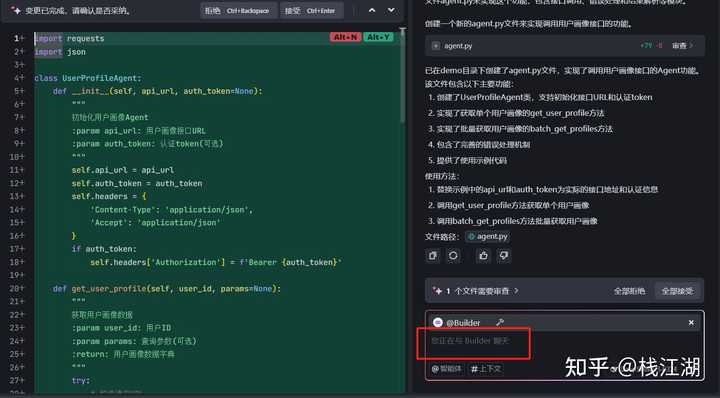Click the try: line at row 27
Image resolution: width=720 pixels, height=398 pixels.
81,380
